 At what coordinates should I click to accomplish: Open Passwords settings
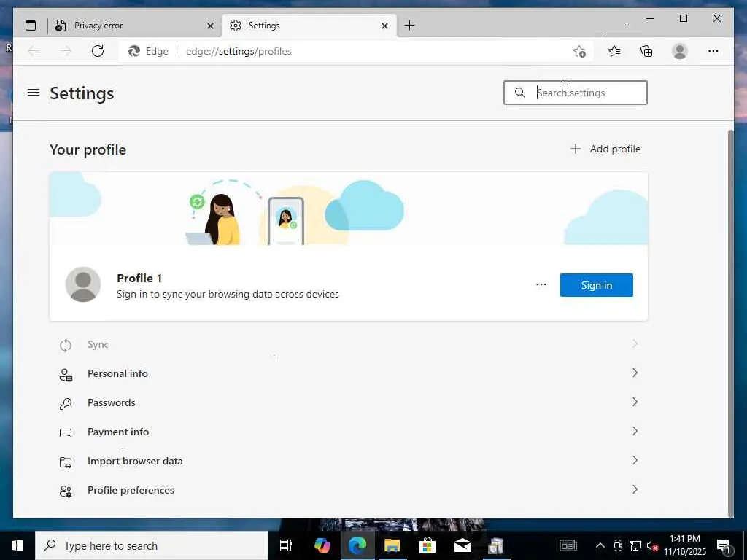tap(349, 402)
